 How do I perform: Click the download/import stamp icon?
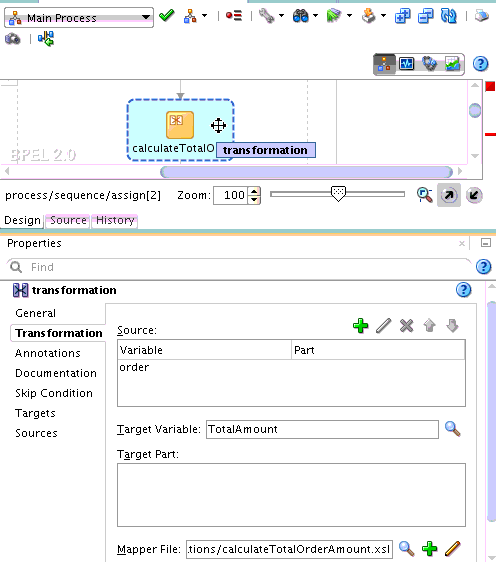pyautogui.click(x=368, y=16)
